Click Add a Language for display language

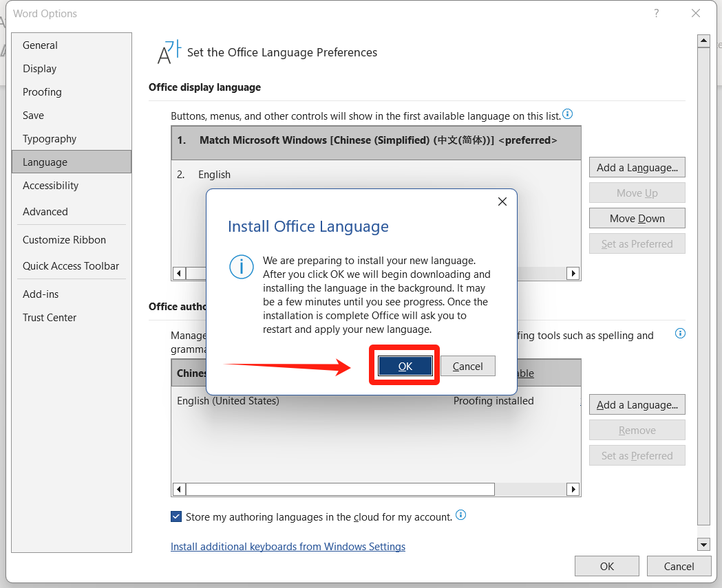click(x=637, y=168)
